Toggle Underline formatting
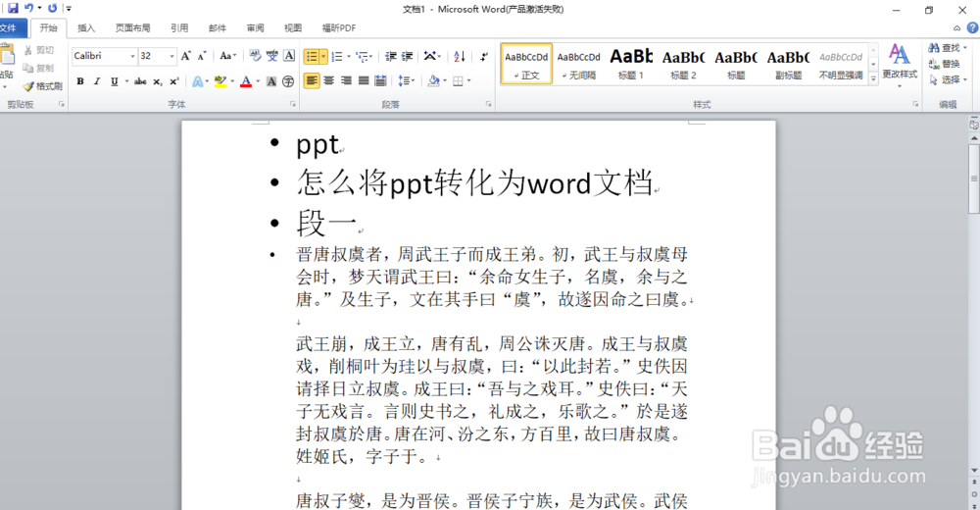The image size is (980, 510). pyautogui.click(x=114, y=81)
